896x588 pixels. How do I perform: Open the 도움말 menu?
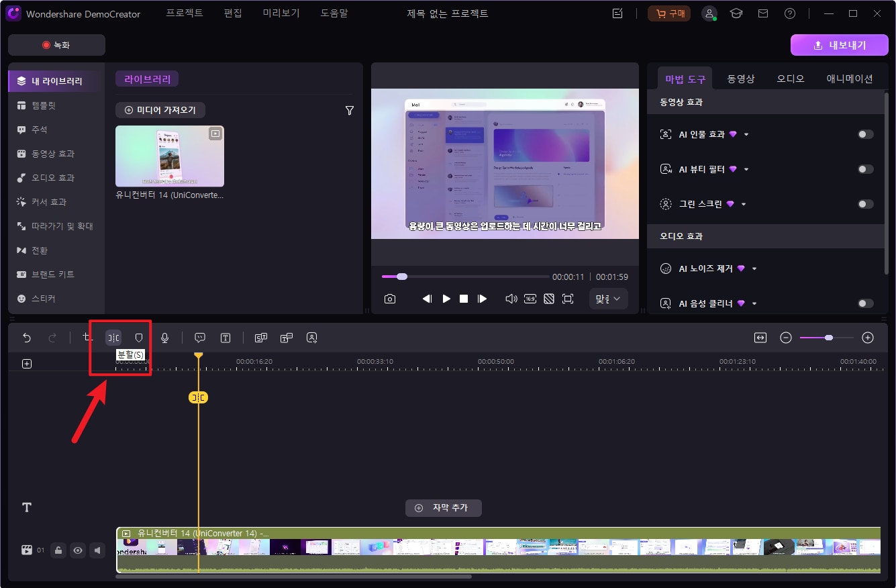click(335, 13)
